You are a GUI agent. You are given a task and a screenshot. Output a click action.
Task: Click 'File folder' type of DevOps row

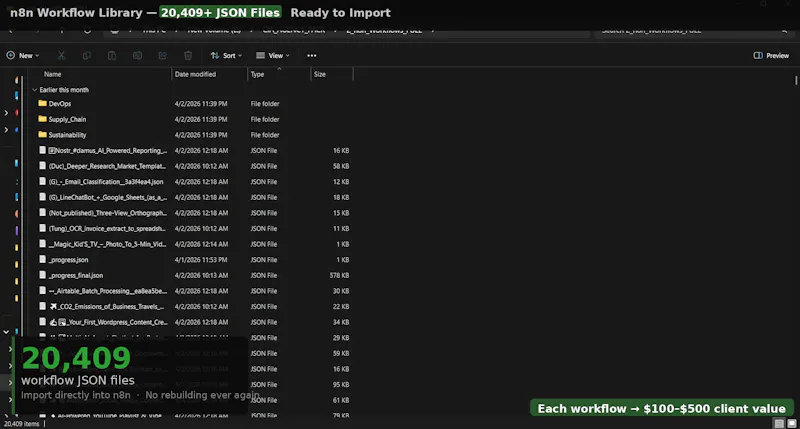point(265,104)
